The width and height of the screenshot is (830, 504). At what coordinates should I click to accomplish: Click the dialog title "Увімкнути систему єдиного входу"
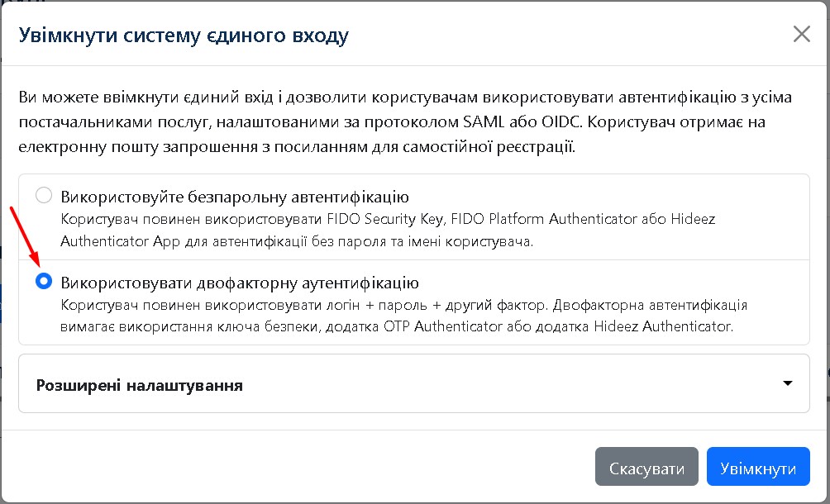(184, 35)
